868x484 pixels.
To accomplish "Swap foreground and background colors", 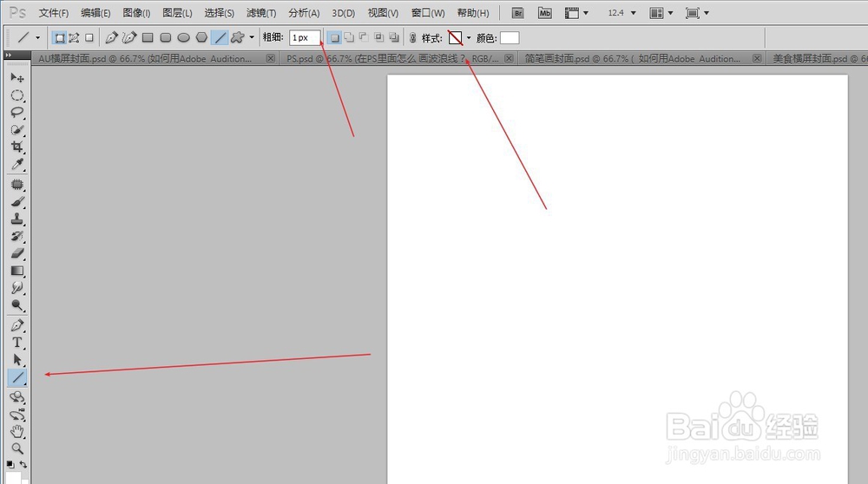I will tap(23, 464).
